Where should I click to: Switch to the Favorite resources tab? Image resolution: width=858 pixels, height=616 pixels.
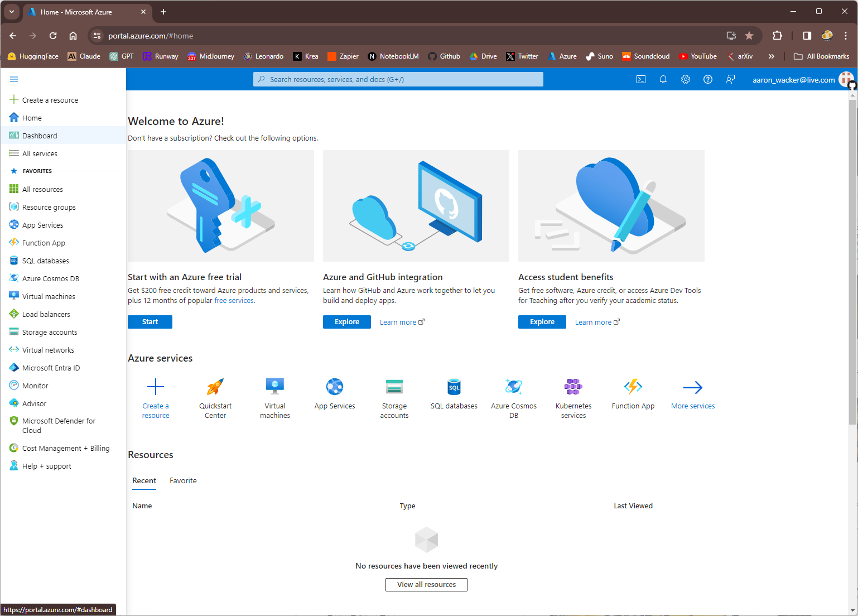[x=183, y=481]
